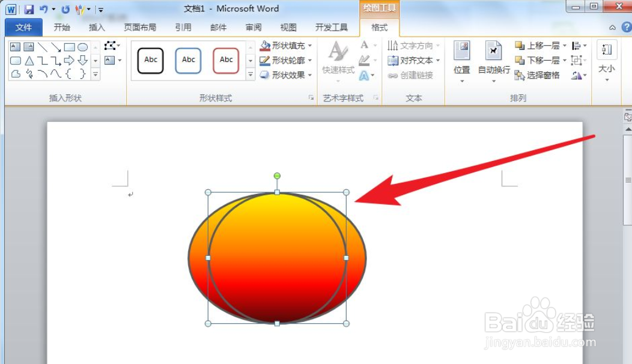Screen dimensions: 632x364
Task: Open the Edit Shape points menu
Action: [x=112, y=46]
